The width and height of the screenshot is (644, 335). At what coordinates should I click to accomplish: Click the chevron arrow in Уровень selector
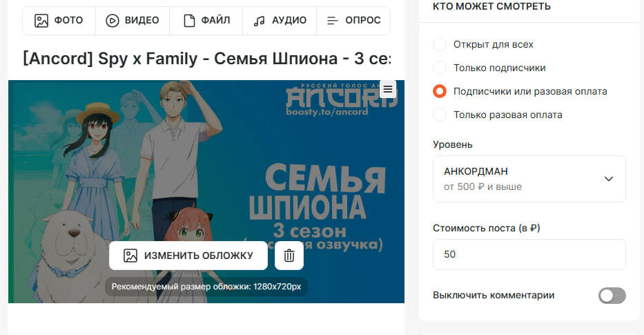coord(609,179)
